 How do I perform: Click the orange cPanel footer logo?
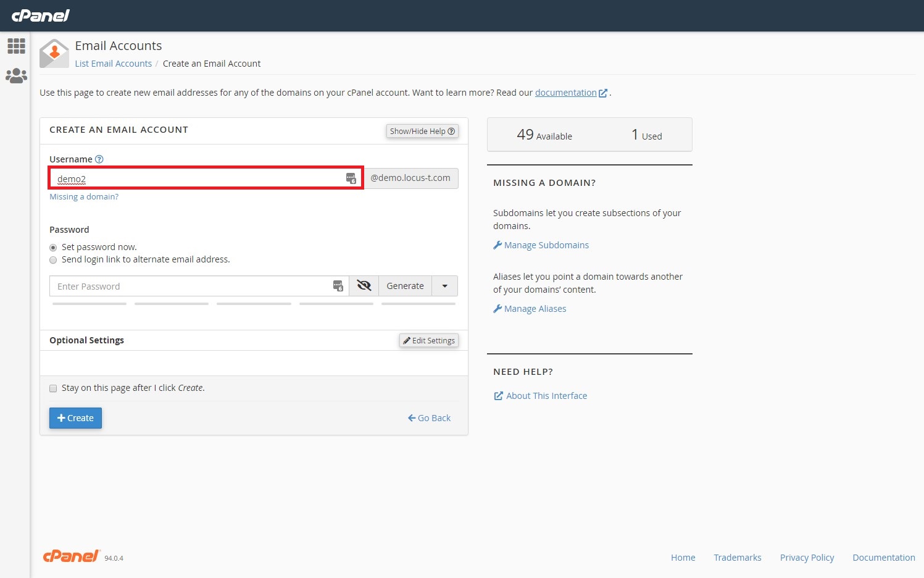click(x=72, y=556)
